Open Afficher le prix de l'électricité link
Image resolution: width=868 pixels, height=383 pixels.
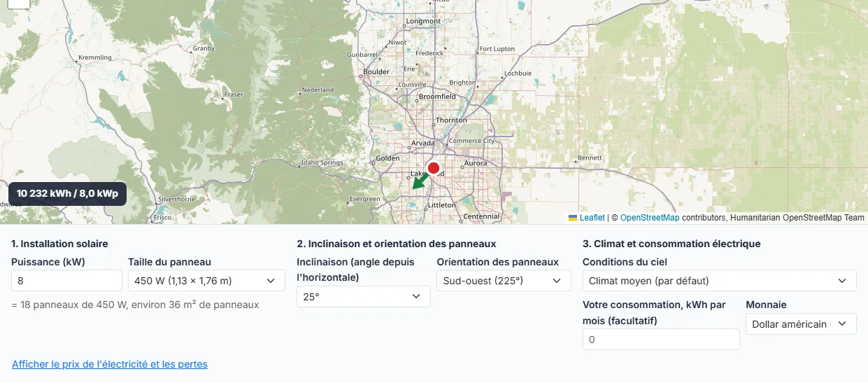coord(110,364)
